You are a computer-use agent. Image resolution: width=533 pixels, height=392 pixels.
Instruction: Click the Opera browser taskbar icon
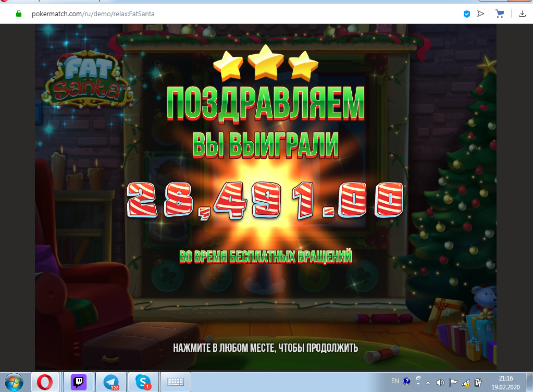45,382
